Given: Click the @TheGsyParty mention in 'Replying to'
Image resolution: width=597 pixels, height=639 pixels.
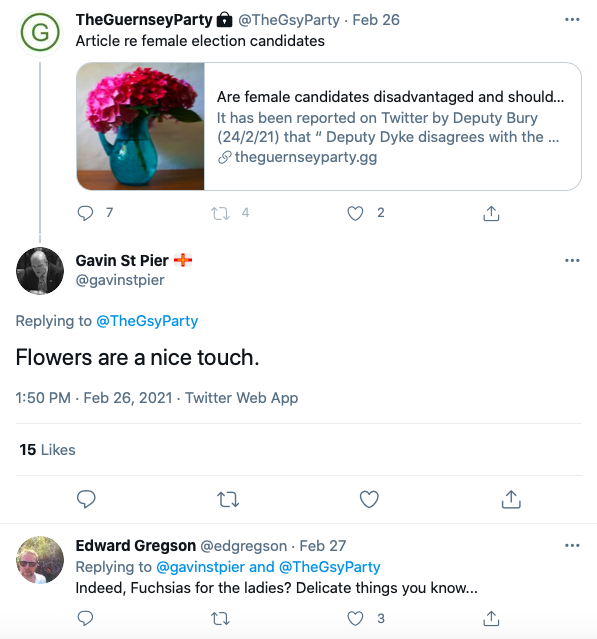Looking at the screenshot, I should point(147,321).
